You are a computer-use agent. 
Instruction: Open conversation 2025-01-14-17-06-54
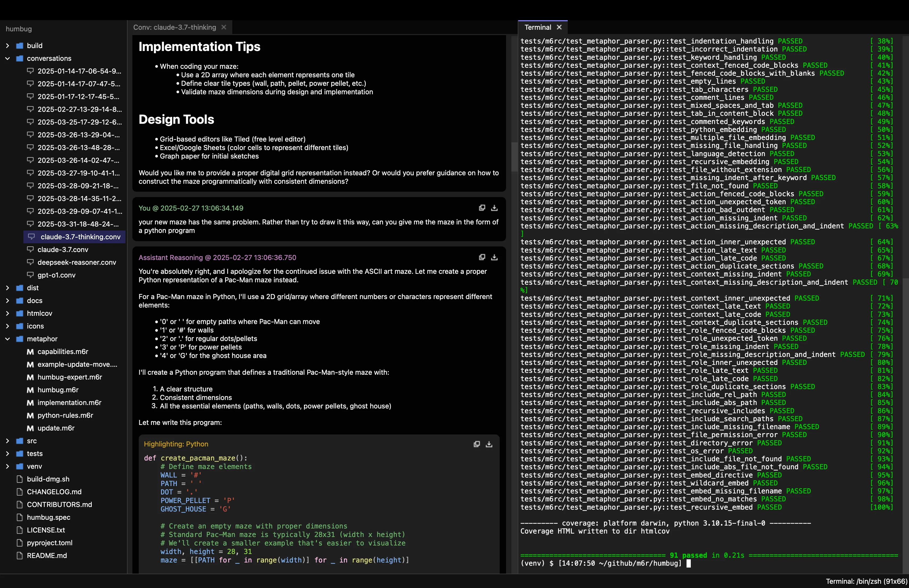[74, 71]
